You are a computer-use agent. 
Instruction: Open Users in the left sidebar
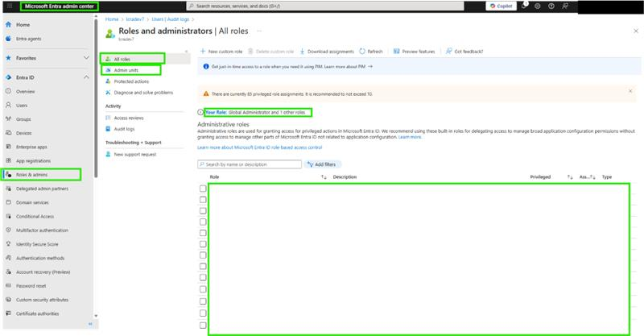coord(22,106)
